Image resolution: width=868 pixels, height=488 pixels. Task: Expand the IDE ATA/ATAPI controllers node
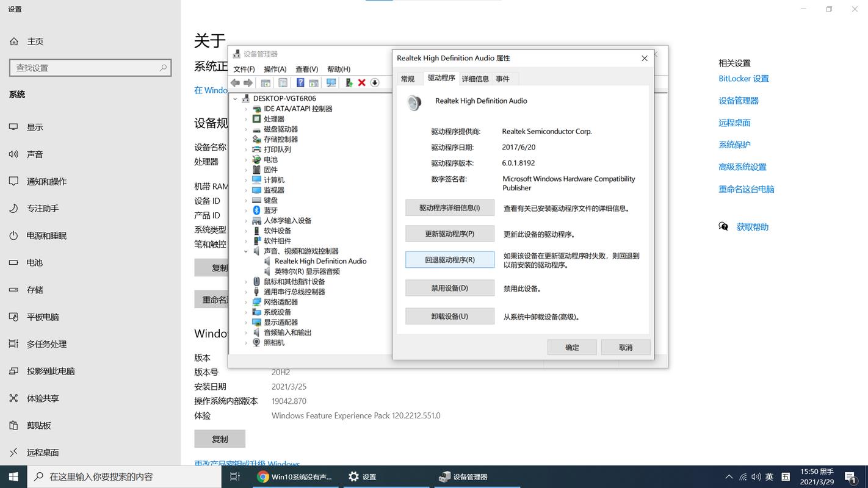pos(246,109)
